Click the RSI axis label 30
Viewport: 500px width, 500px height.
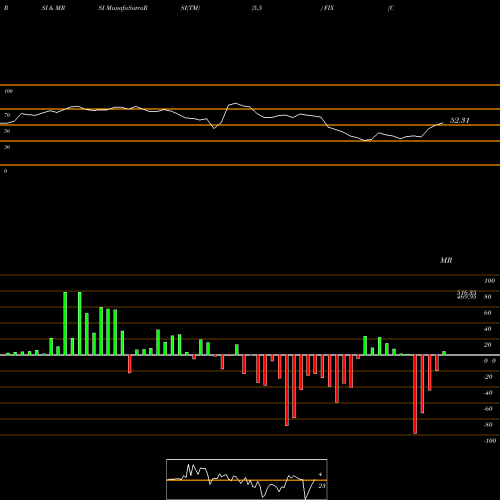click(x=7, y=147)
